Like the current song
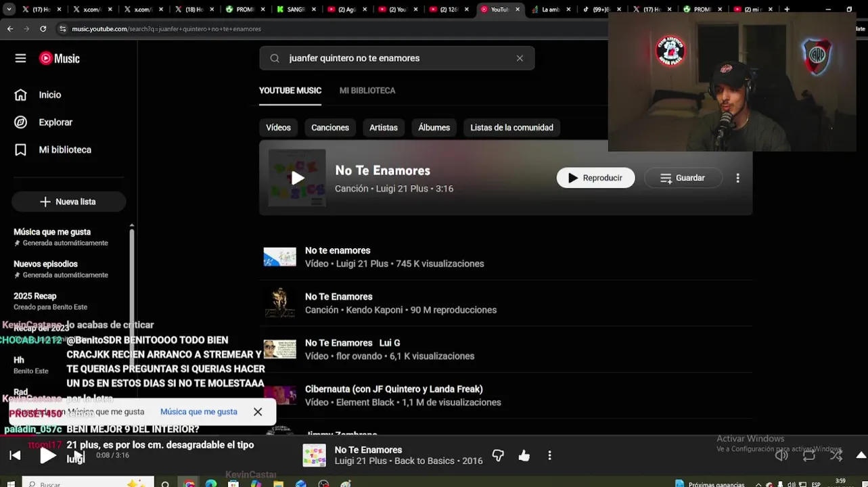Screen dimensions: 868x487 pyautogui.click(x=524, y=455)
